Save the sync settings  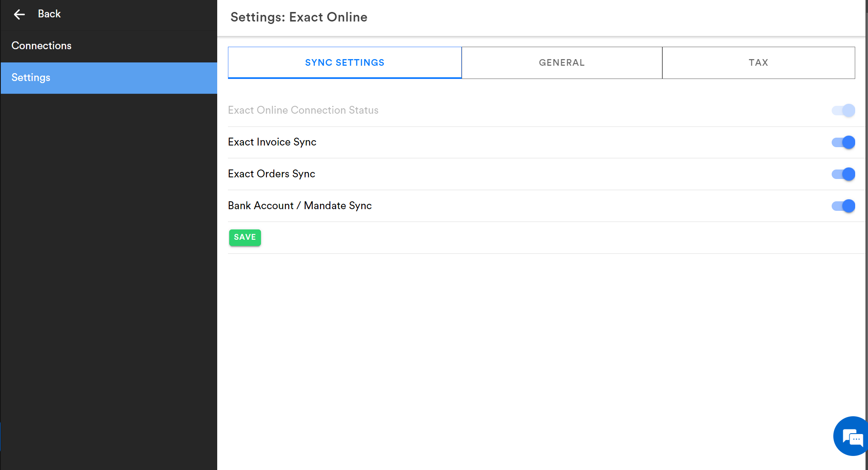[x=245, y=238]
